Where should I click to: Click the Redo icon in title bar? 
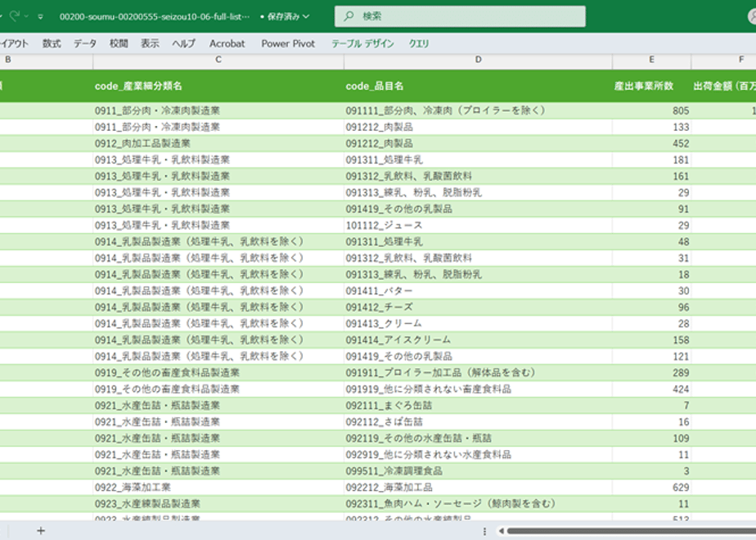pyautogui.click(x=15, y=16)
